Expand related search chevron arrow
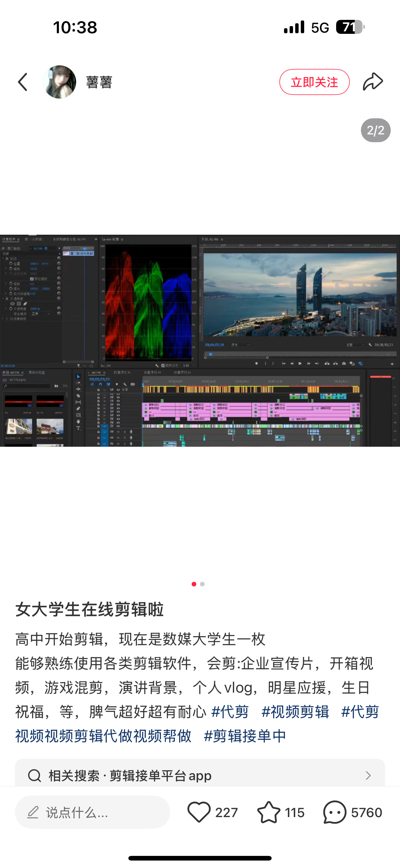 pyautogui.click(x=368, y=776)
